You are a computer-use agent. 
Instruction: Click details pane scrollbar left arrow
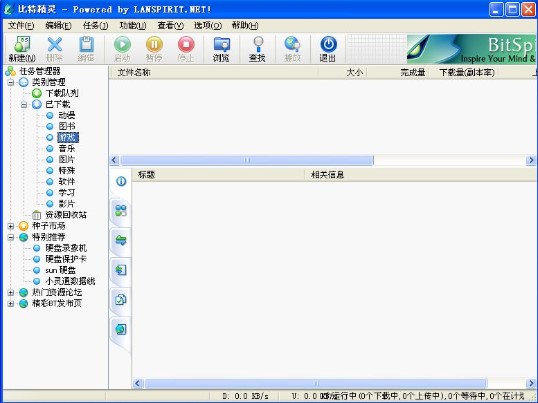point(138,383)
